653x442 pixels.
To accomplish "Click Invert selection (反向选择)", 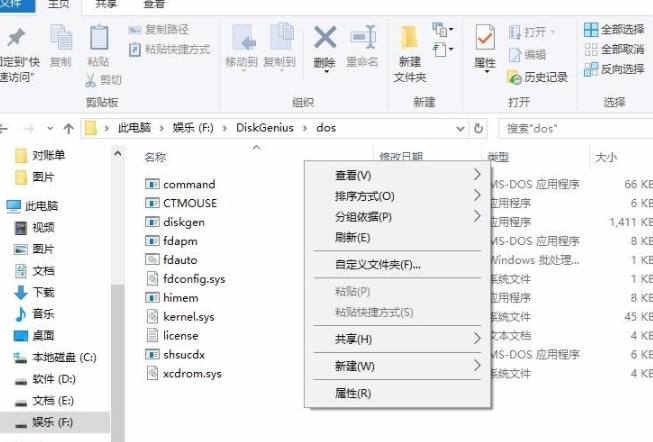I will (x=614, y=69).
